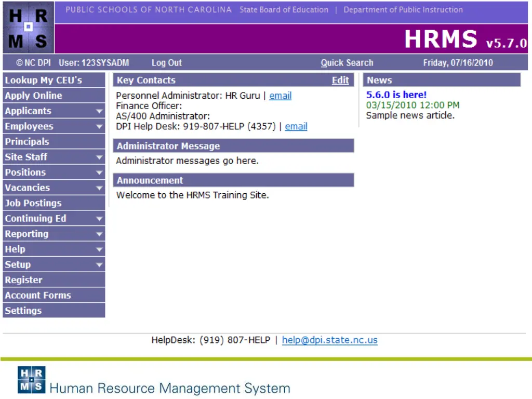532x399 pixels.
Task: Click Department of Public Instruction header link
Action: 403,9
